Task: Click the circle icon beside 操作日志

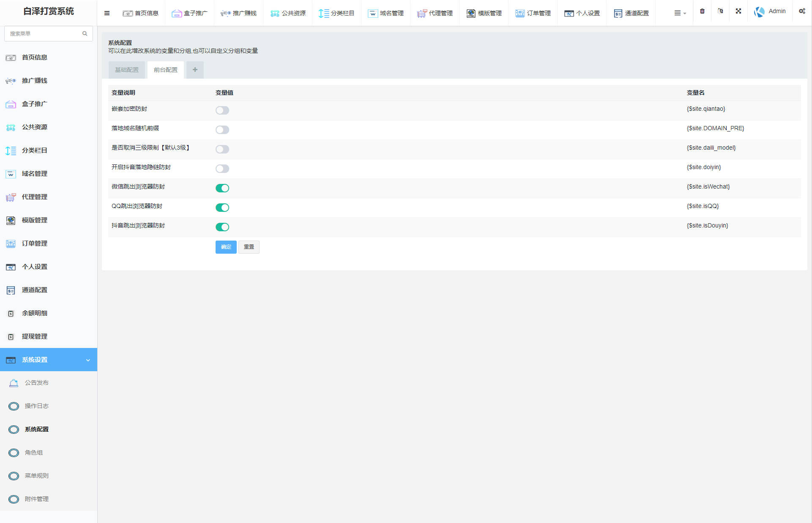Action: point(14,406)
